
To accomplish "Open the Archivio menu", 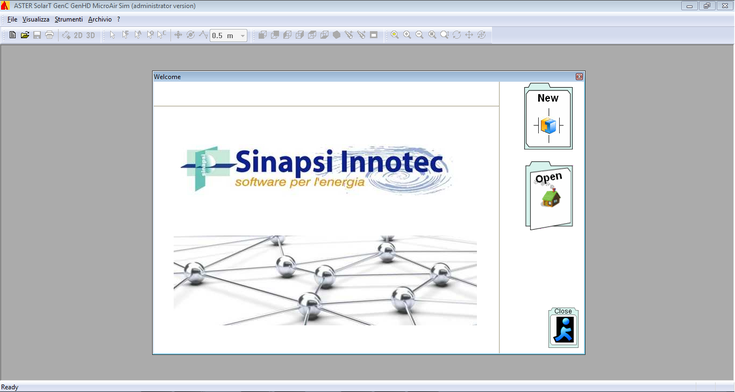I will click(100, 20).
